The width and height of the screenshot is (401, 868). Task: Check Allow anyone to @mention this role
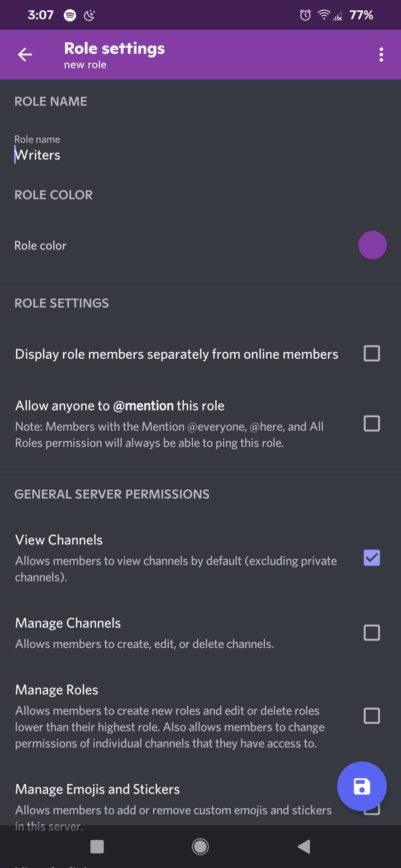372,423
